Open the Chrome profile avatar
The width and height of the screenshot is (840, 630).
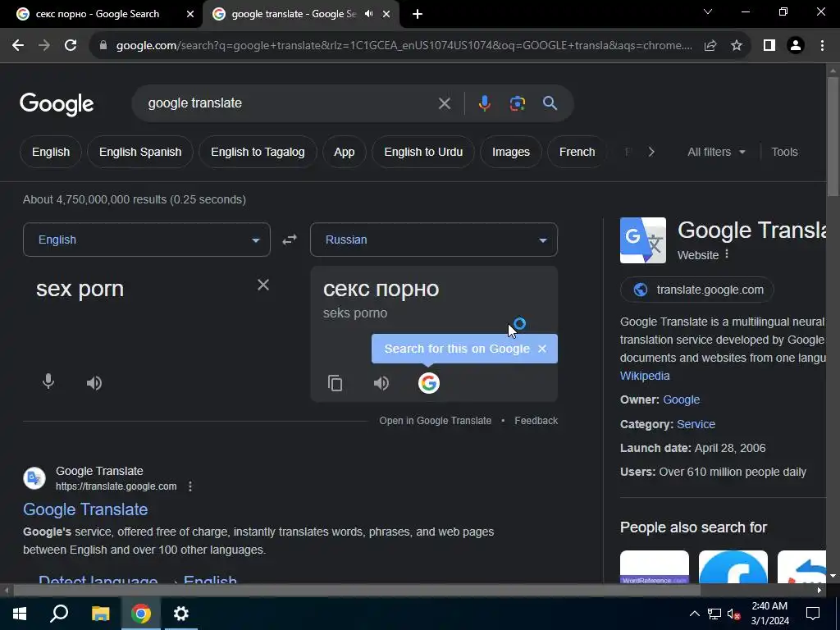(x=796, y=46)
